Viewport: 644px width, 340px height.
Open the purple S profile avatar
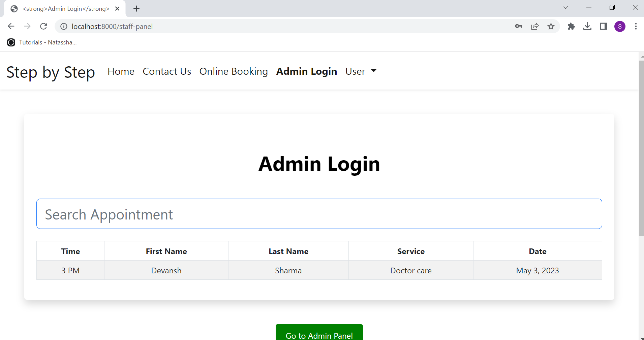620,26
